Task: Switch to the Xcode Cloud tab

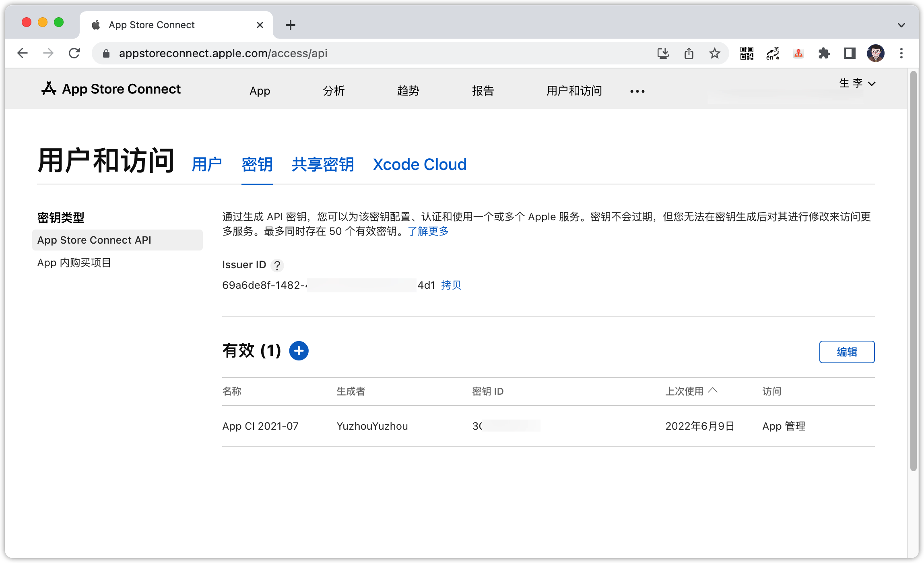Action: [420, 164]
